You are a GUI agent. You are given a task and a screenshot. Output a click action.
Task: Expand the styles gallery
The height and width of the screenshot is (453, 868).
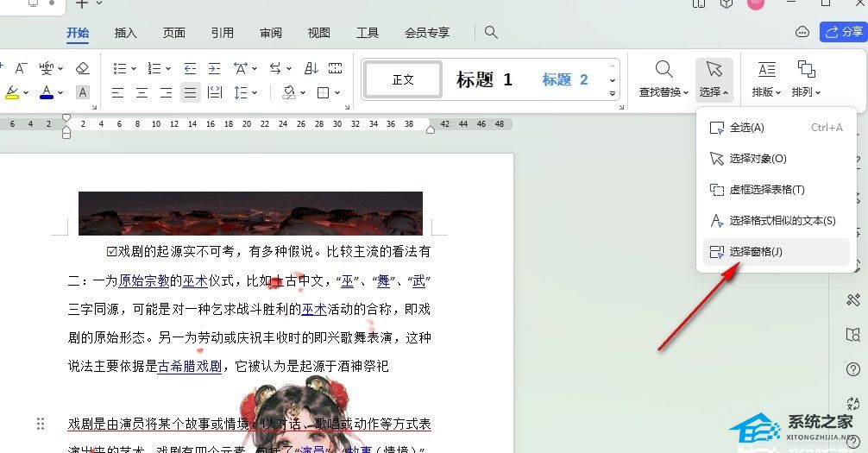pos(613,93)
